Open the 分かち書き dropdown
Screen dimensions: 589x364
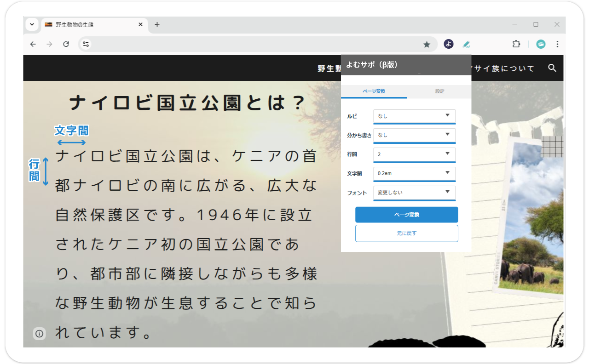click(x=414, y=135)
